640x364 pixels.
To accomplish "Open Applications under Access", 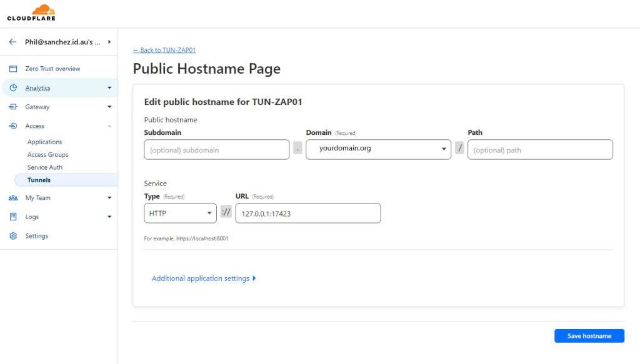I will click(45, 142).
